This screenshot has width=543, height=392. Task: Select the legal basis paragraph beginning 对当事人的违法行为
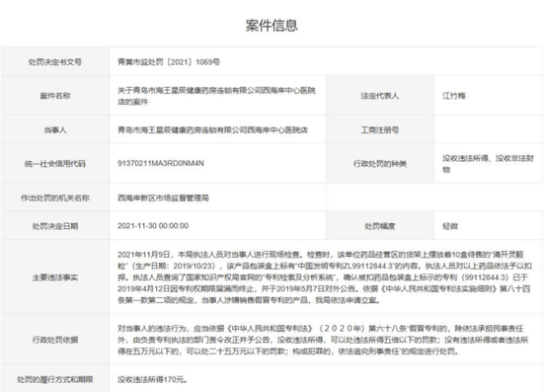[323, 340]
